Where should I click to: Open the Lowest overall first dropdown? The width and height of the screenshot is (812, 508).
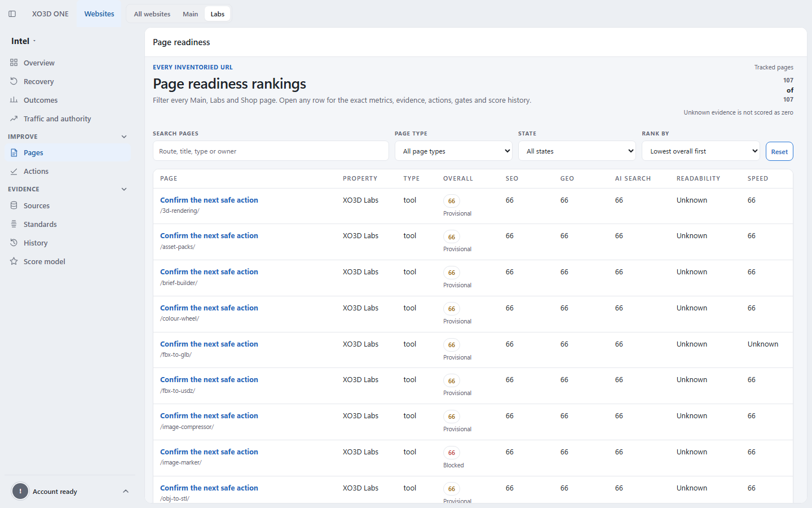click(701, 151)
